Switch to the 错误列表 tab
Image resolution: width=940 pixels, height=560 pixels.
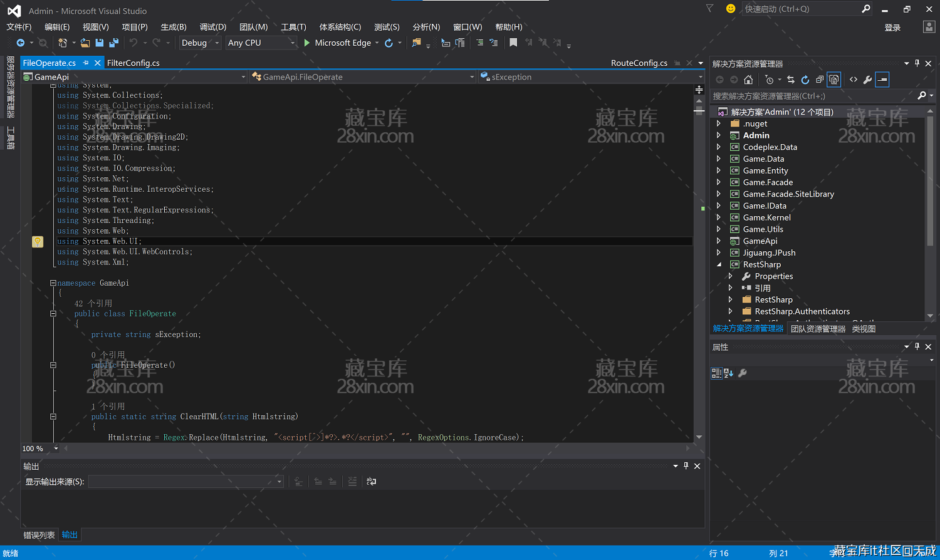coord(39,535)
